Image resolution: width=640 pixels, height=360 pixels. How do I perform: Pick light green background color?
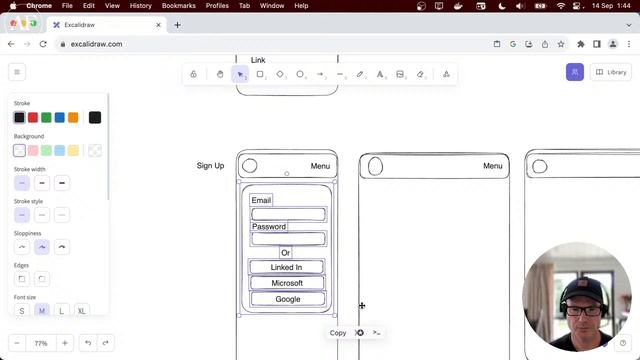coord(46,151)
